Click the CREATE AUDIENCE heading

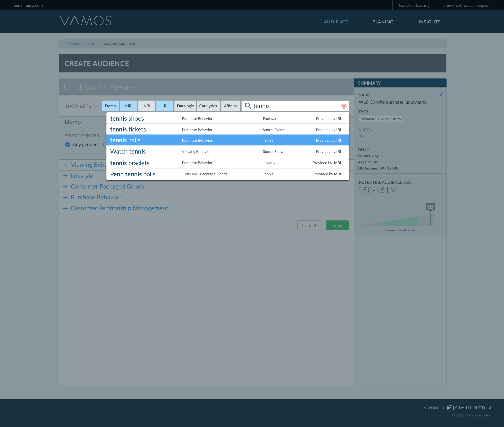click(97, 63)
